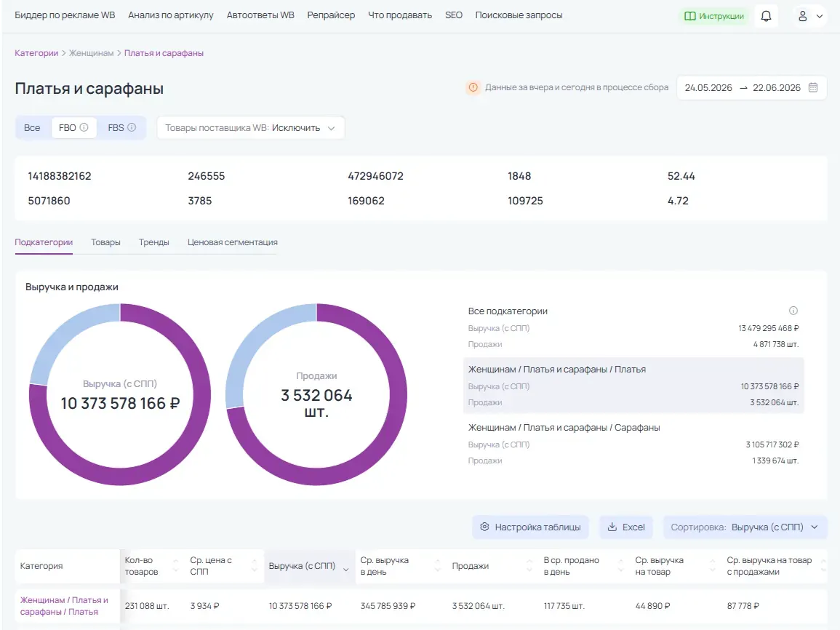840x630 pixels.
Task: Select Сарафаны subcategory legend entry
Action: tap(633, 444)
